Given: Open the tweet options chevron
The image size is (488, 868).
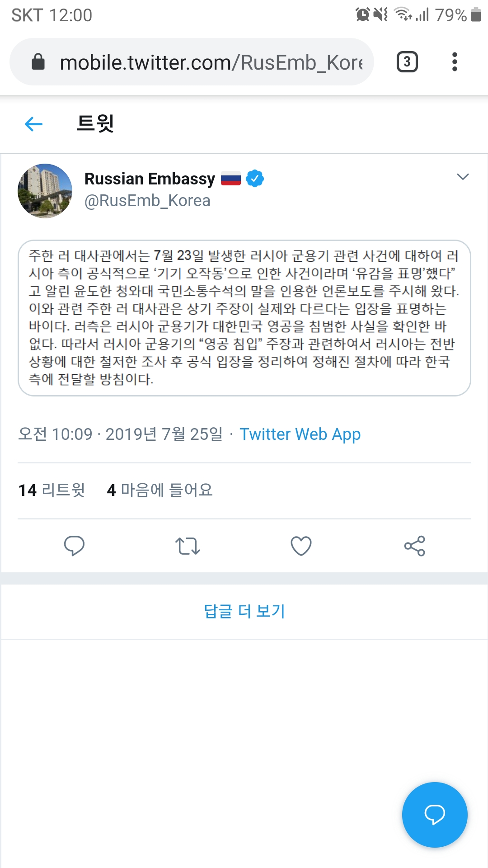Looking at the screenshot, I should point(463,177).
